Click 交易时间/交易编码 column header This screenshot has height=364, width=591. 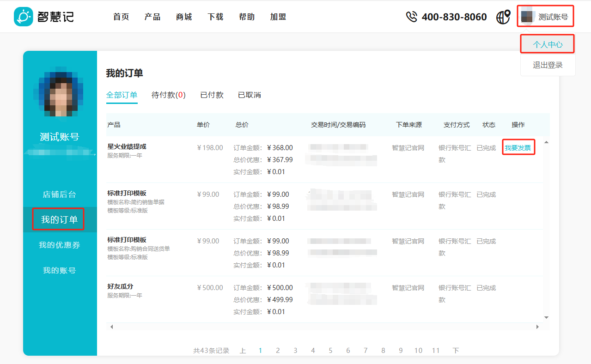click(338, 125)
